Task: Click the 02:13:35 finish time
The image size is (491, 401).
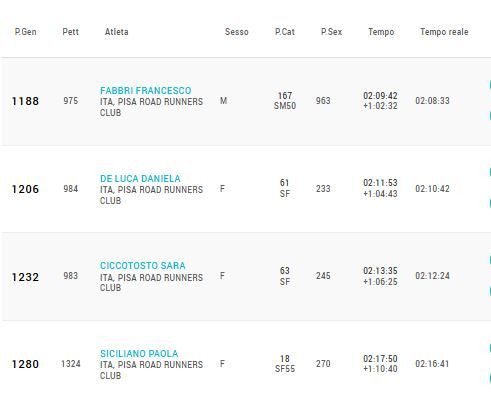Action: pos(380,271)
